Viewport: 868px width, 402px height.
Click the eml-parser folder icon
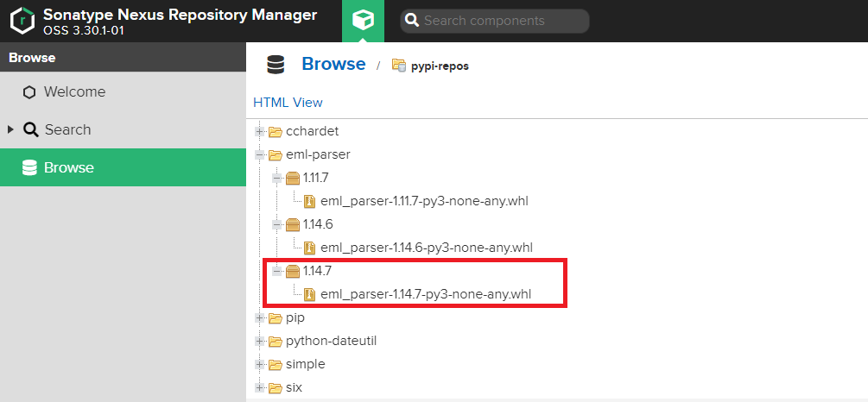[276, 154]
